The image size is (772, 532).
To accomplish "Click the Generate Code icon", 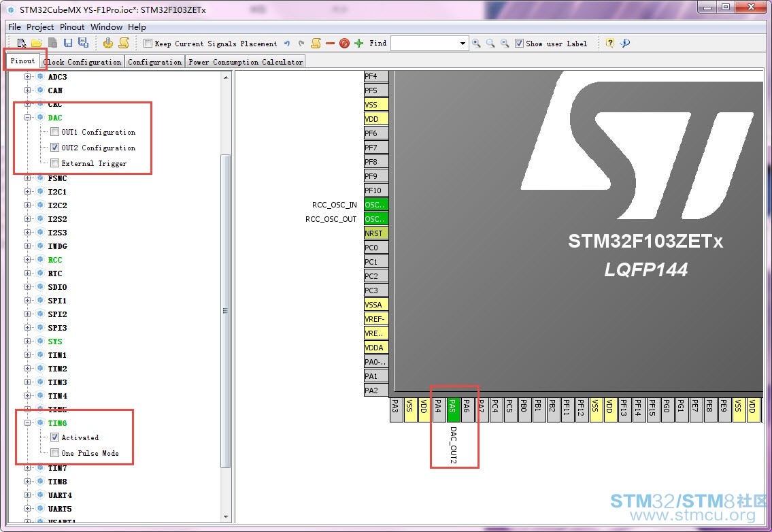I will point(108,44).
